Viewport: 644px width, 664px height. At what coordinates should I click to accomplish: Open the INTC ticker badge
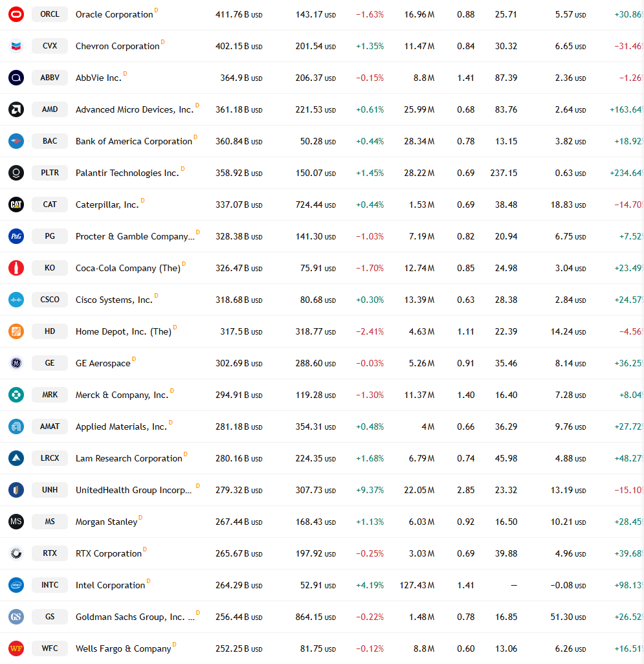point(50,585)
